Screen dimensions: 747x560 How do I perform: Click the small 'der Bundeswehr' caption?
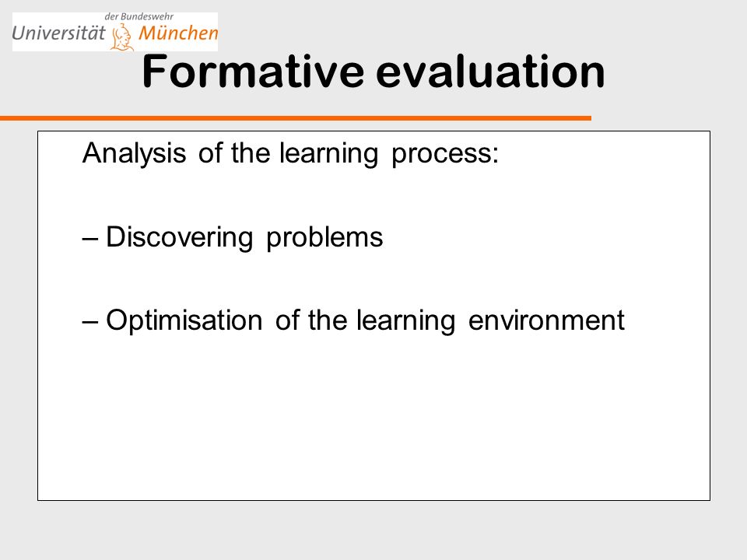tap(139, 16)
